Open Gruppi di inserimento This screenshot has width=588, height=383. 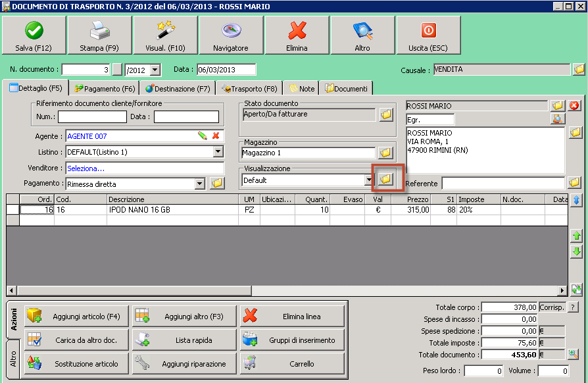point(293,340)
